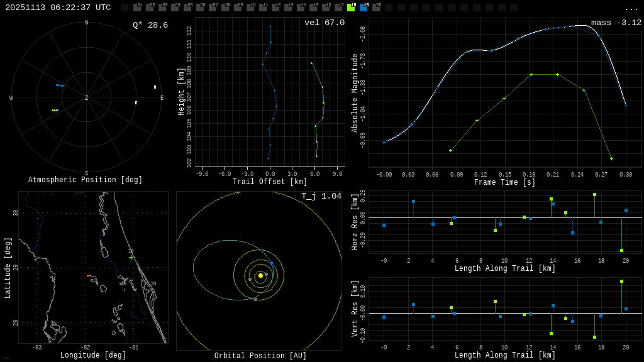Click the top blue point in height plot

pos(270,26)
